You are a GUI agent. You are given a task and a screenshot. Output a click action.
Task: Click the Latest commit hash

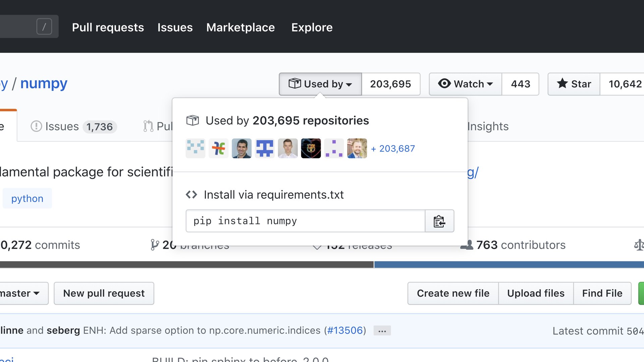pyautogui.click(x=635, y=331)
